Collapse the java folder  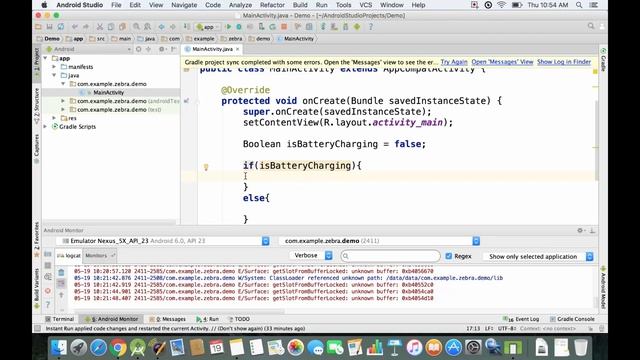coord(54,75)
